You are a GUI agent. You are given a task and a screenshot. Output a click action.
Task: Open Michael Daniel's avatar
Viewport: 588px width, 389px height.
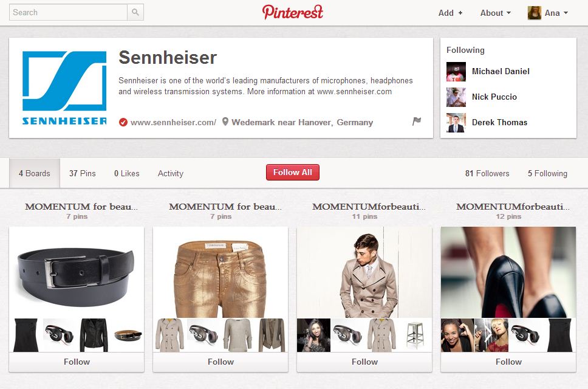coord(456,72)
